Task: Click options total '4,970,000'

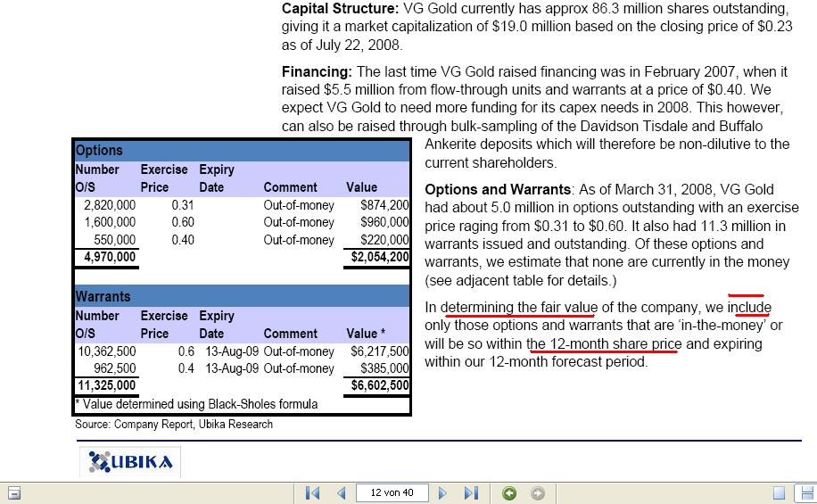Action: [110, 256]
